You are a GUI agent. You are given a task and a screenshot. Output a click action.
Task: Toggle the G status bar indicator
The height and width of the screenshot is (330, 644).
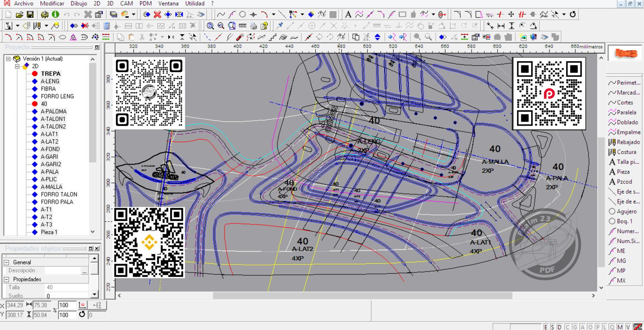[574, 327]
